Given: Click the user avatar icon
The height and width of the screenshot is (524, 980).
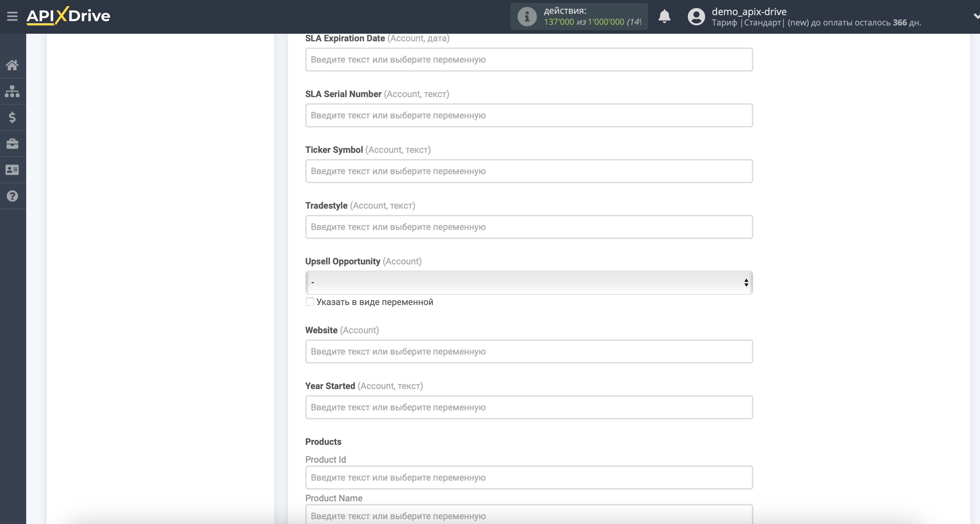Looking at the screenshot, I should pyautogui.click(x=696, y=17).
